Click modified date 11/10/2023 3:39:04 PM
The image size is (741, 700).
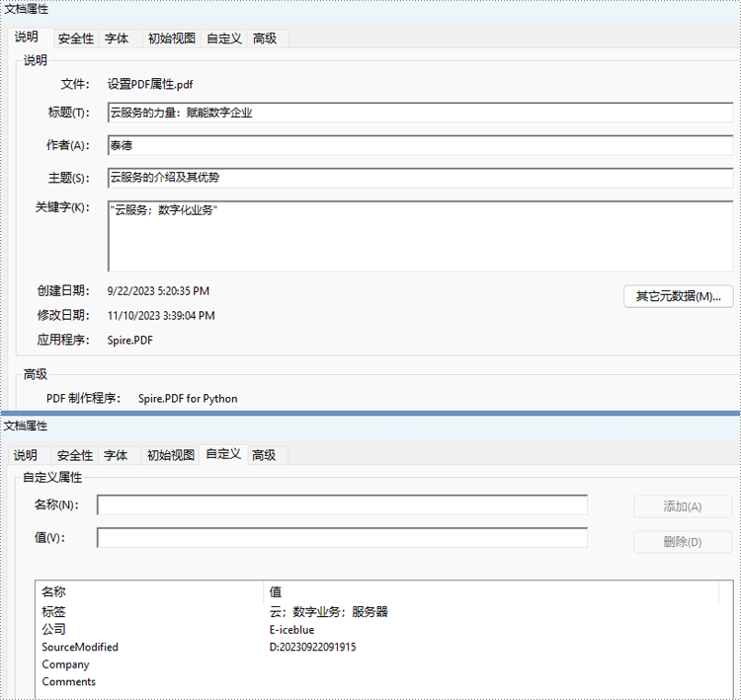(x=161, y=316)
